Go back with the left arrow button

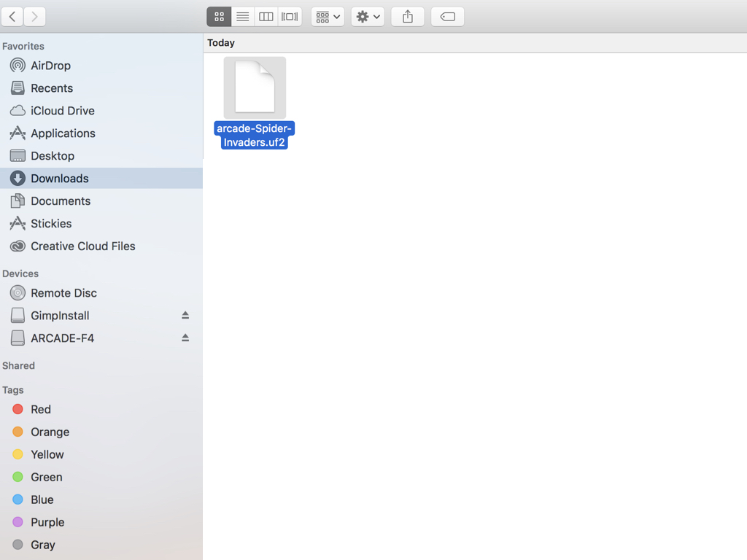point(12,17)
